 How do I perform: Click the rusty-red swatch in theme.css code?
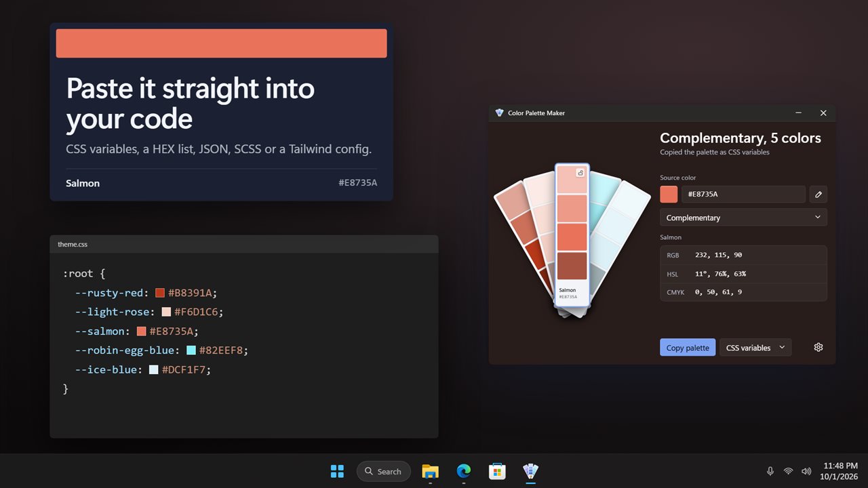(x=160, y=293)
